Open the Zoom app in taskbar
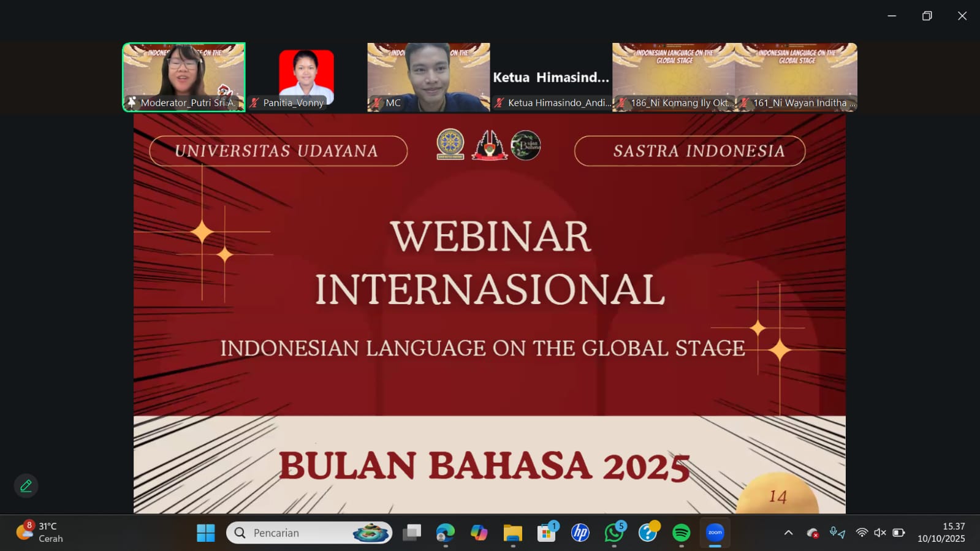Screen dimensions: 980x551 [x=715, y=533]
